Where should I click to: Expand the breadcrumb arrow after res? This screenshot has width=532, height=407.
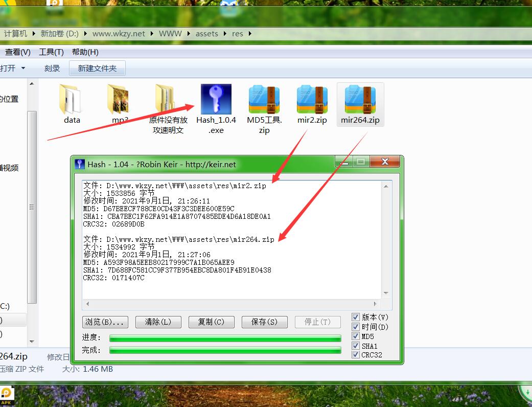click(x=250, y=34)
